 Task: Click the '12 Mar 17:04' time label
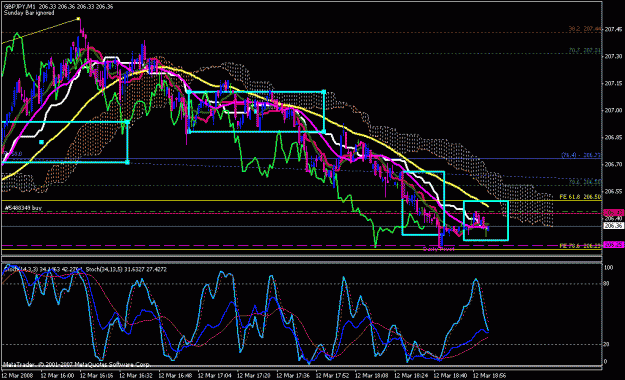click(x=214, y=375)
